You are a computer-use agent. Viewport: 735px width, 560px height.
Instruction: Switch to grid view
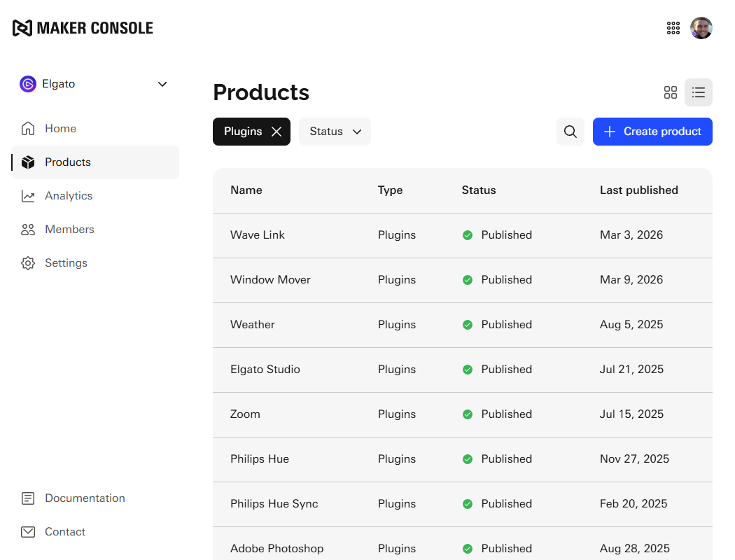point(671,92)
